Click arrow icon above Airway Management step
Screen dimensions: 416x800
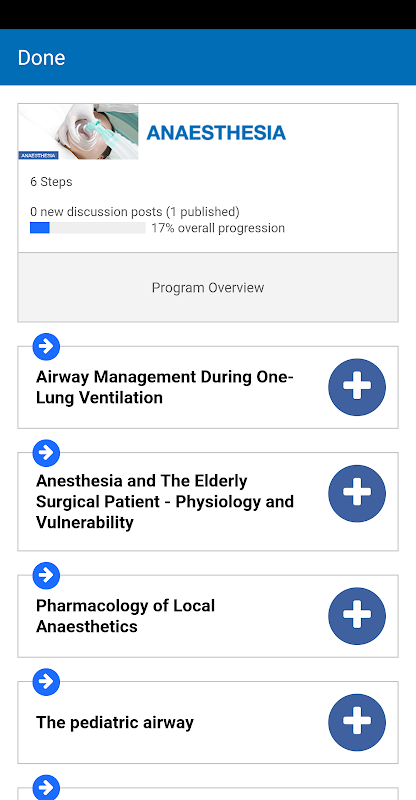click(46, 347)
